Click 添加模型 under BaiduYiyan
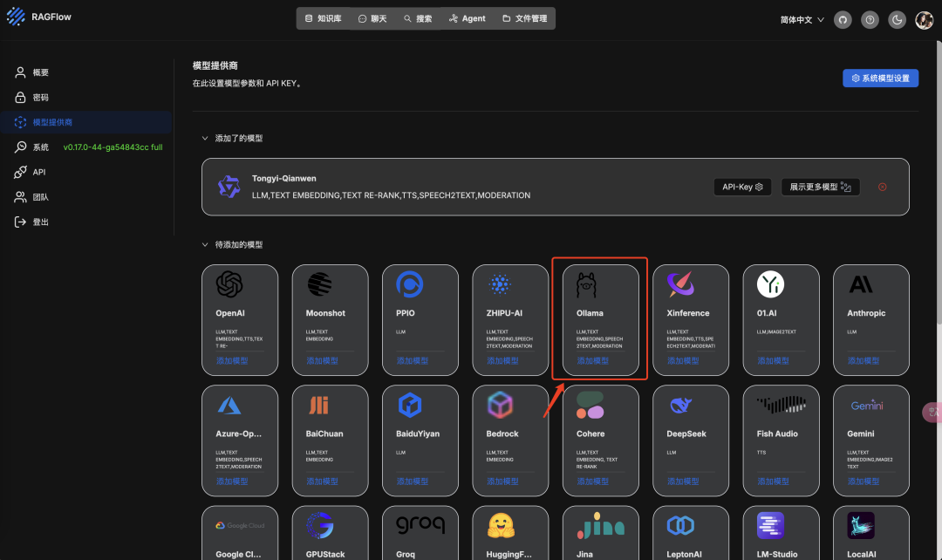The image size is (942, 560). click(x=412, y=481)
